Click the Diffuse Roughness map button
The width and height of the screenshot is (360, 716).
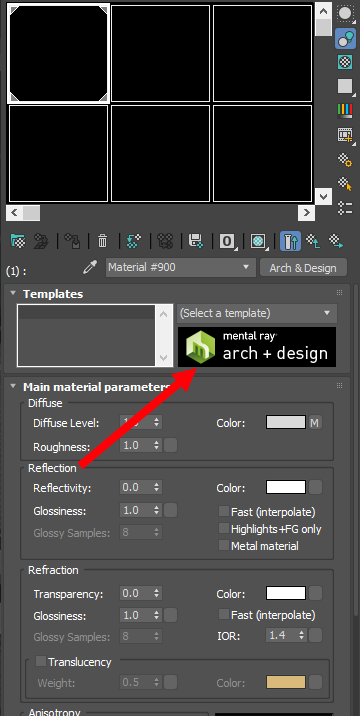171,445
